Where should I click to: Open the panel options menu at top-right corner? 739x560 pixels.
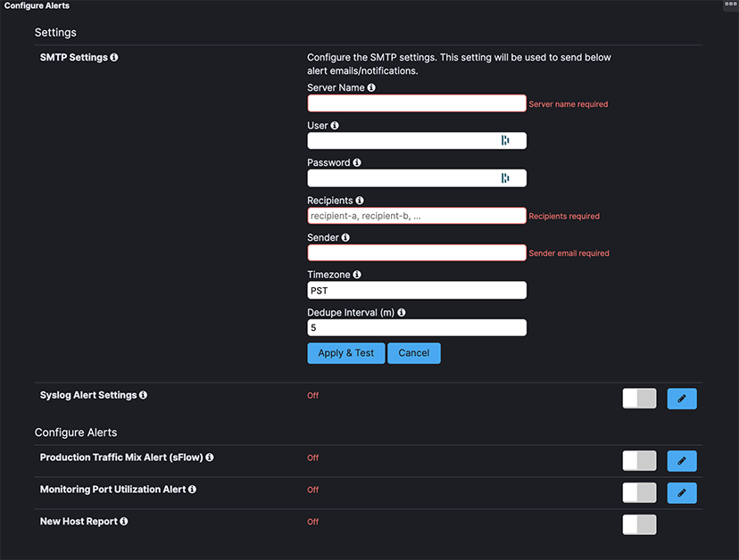coord(730,4)
